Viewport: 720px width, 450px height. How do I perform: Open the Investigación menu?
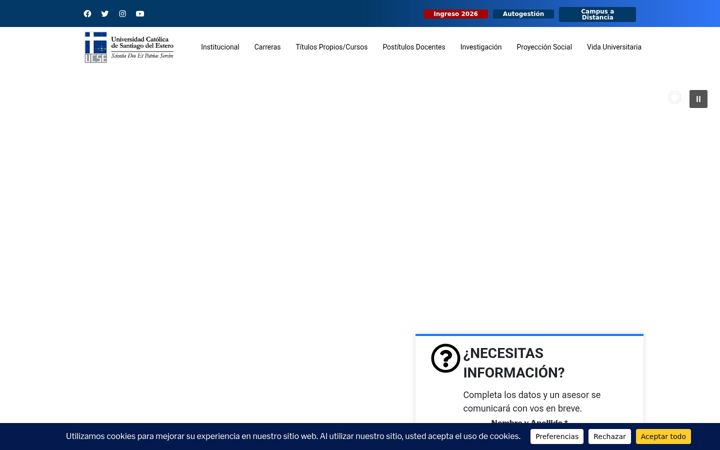[481, 47]
